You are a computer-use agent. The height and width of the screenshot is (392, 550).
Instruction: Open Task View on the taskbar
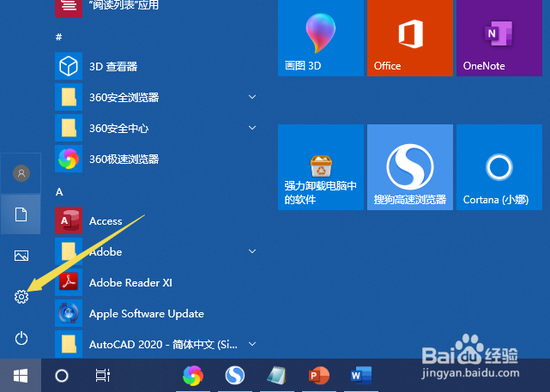pos(103,376)
